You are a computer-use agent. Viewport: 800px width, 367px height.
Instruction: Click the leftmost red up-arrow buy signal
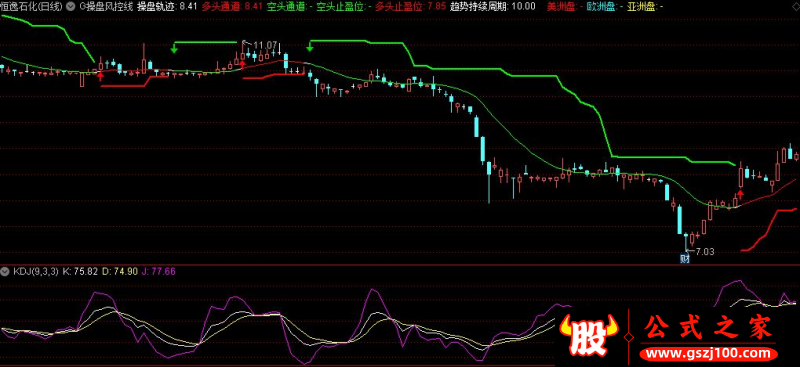101,77
